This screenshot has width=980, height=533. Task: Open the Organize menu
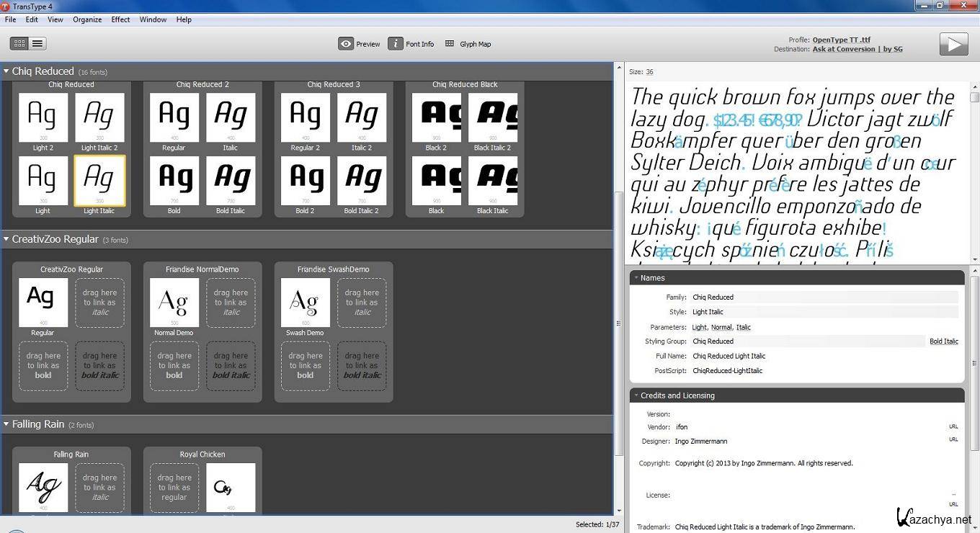(x=87, y=19)
